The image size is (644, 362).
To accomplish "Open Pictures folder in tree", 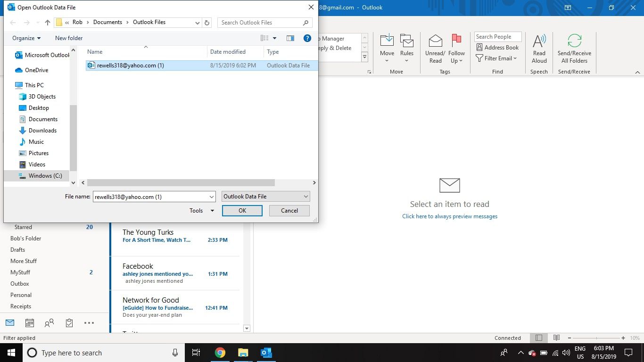I will [34, 153].
